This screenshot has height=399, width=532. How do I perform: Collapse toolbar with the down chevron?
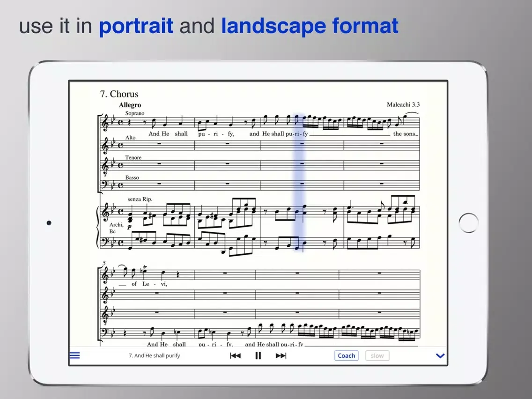[x=440, y=355]
